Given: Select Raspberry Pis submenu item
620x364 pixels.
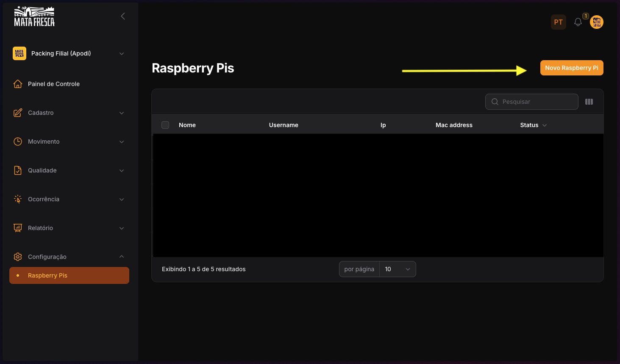Looking at the screenshot, I should click(70, 275).
